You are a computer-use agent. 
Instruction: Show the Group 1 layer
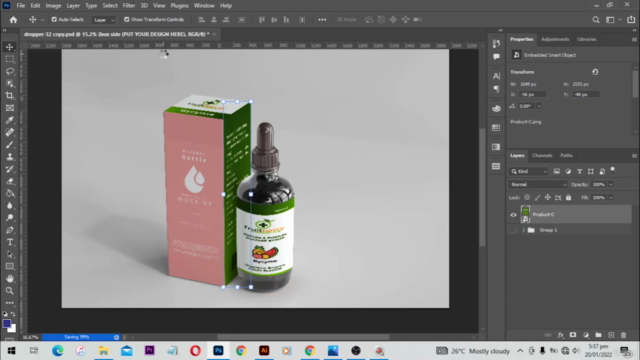point(513,230)
